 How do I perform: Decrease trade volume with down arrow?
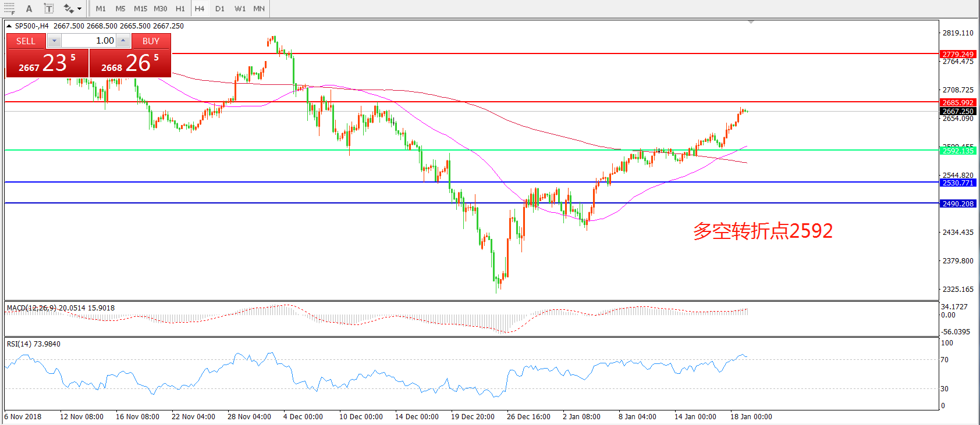tap(54, 41)
